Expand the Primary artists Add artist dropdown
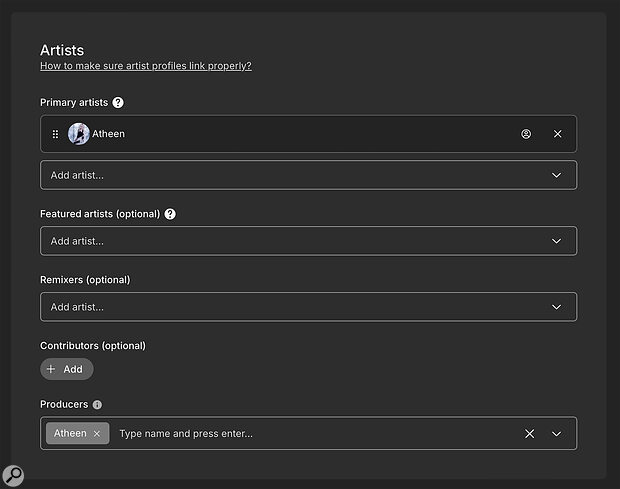Image resolution: width=620 pixels, height=489 pixels. (556, 175)
